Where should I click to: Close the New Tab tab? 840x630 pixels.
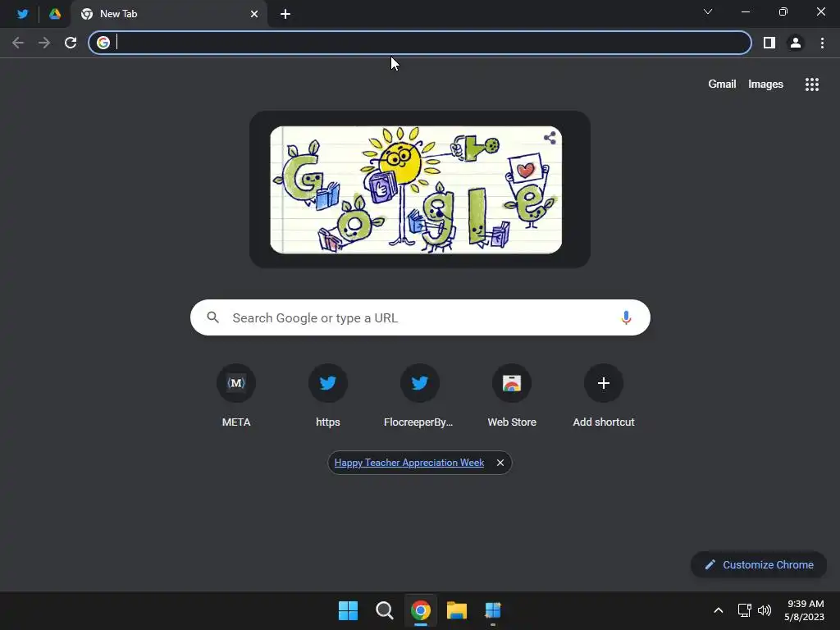254,14
